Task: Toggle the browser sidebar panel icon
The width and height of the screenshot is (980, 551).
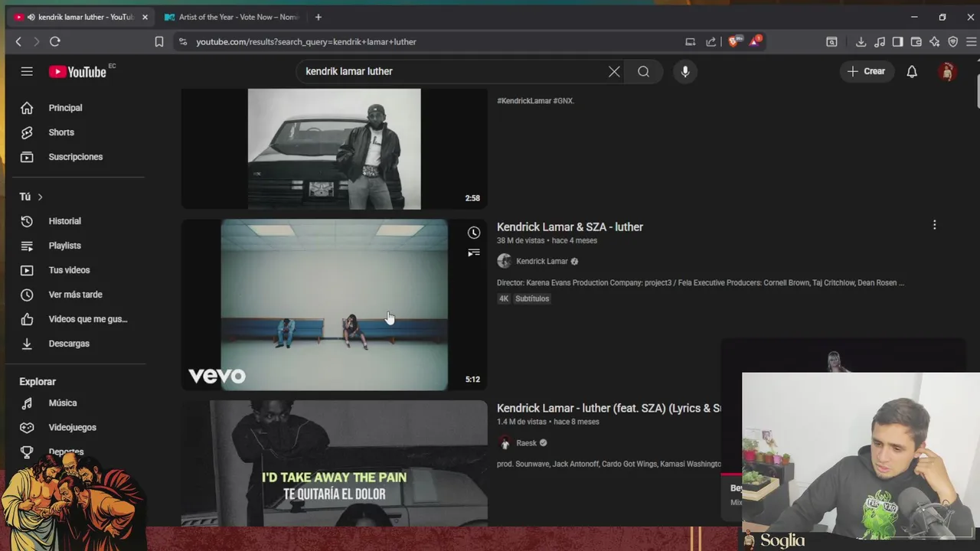Action: pyautogui.click(x=898, y=41)
